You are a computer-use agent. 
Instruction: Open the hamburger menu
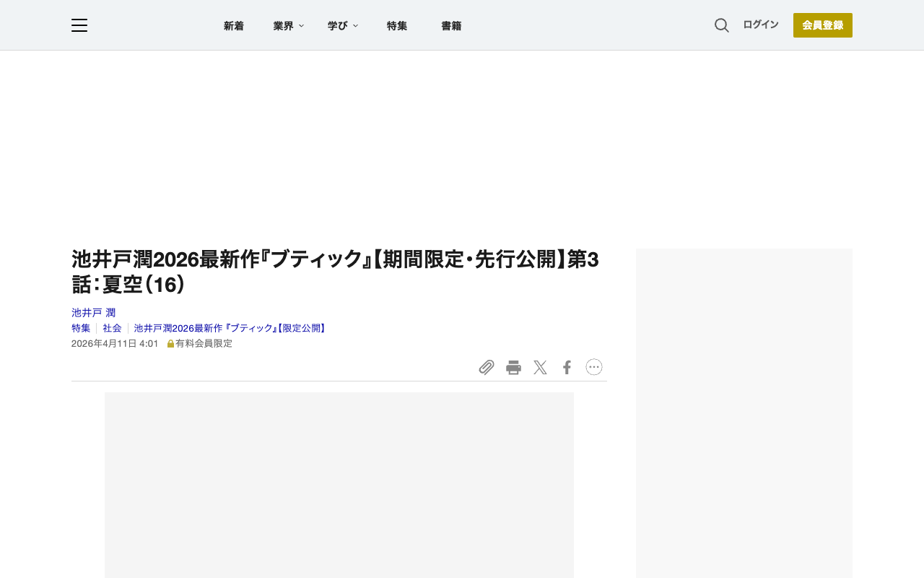click(79, 25)
